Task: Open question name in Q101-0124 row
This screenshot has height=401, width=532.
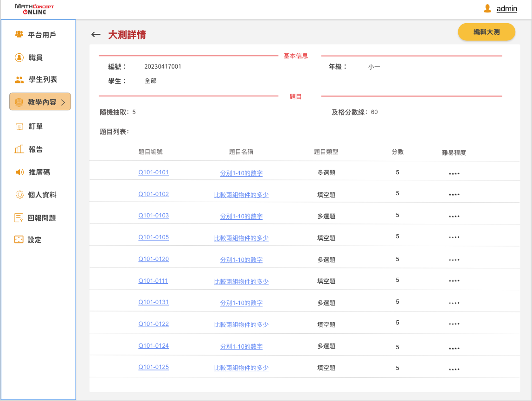Action: pyautogui.click(x=241, y=346)
